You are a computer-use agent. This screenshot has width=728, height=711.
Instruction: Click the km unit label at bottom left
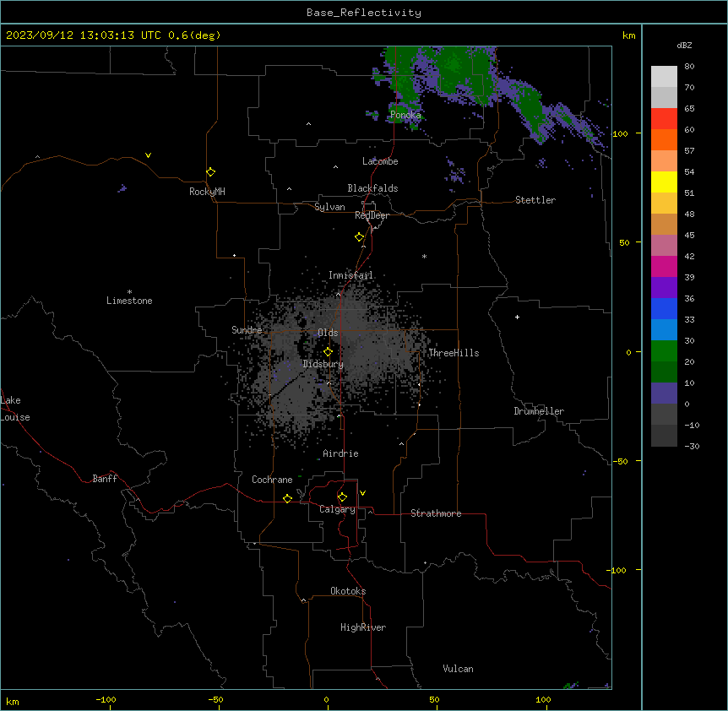tap(12, 701)
